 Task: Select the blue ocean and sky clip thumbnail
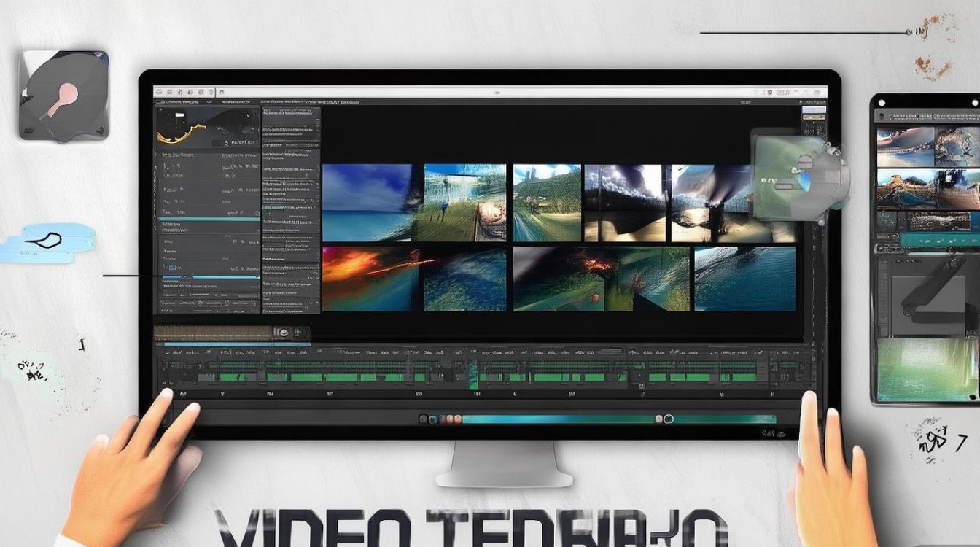(367, 203)
